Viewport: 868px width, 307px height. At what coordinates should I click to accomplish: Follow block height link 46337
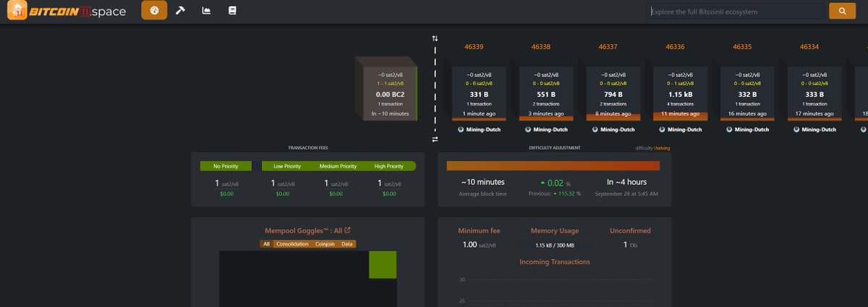tap(608, 47)
